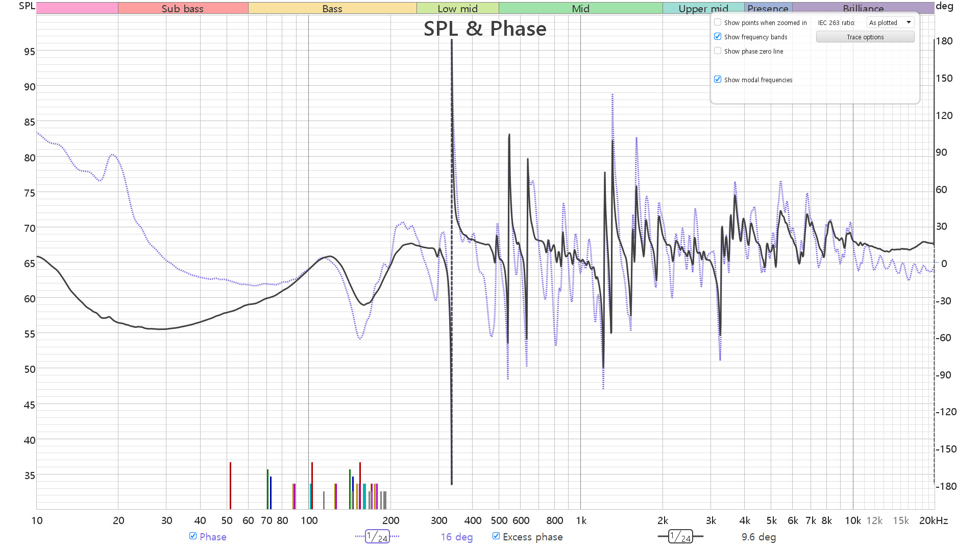The height and width of the screenshot is (547, 980).
Task: Click the red modal marker near 50 Hz
Action: pos(230,486)
